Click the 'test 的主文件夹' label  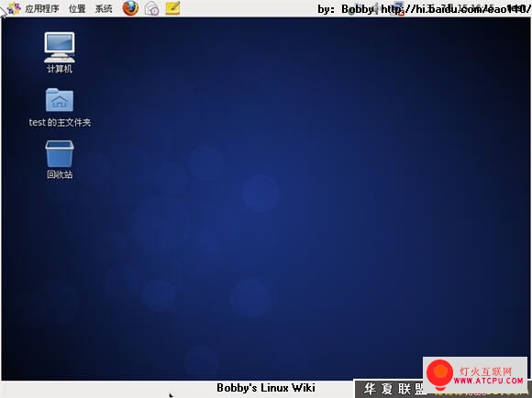pos(60,122)
